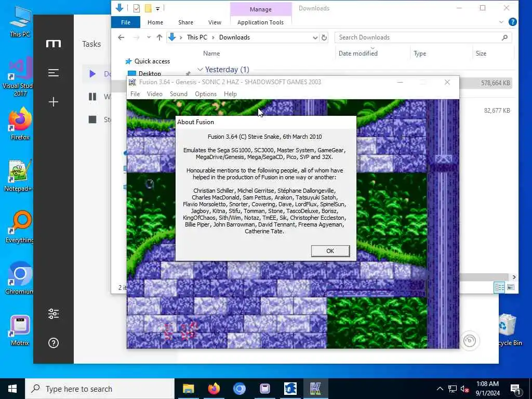The width and height of the screenshot is (532, 399).
Task: Open Everything search desktop shortcut
Action: coord(19,227)
